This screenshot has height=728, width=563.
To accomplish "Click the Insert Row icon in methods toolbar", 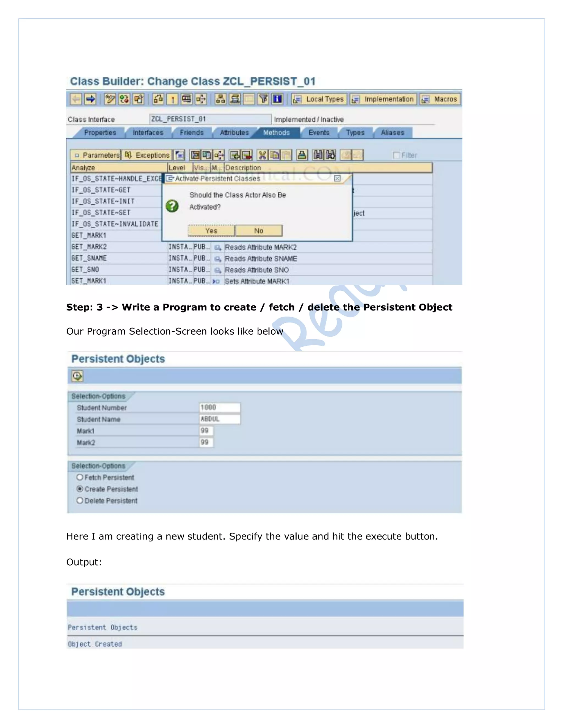I will (x=235, y=155).
